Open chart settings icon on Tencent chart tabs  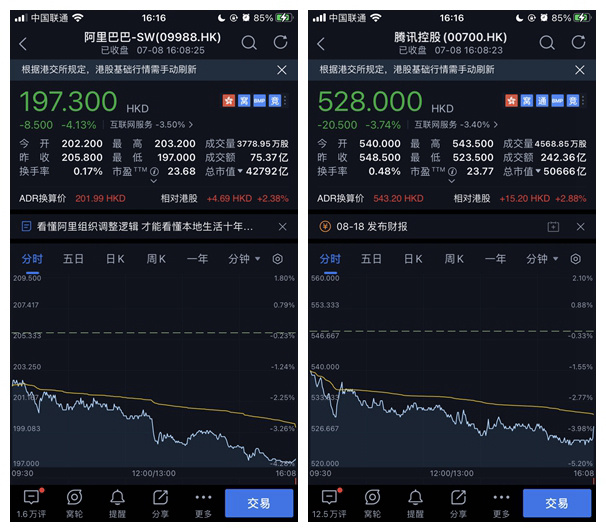click(575, 259)
